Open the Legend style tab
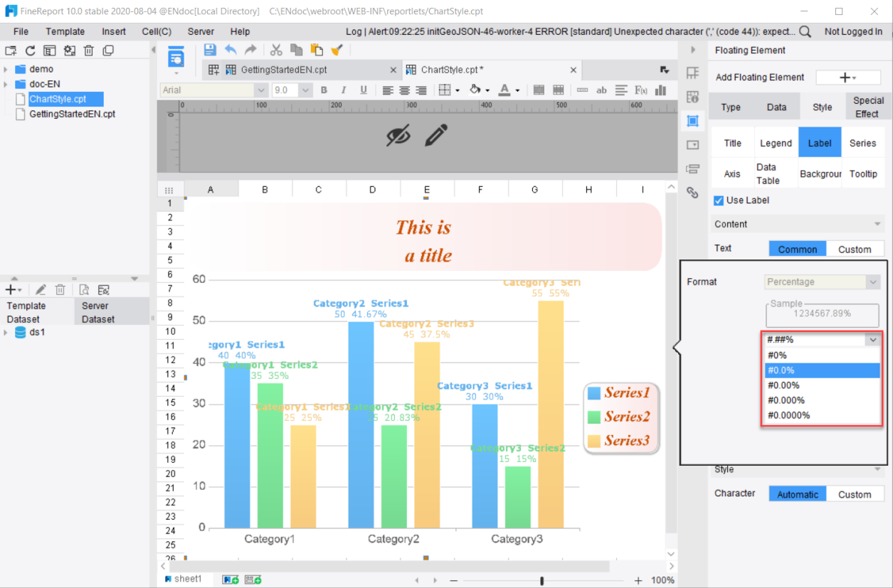This screenshot has width=893, height=588. (776, 143)
